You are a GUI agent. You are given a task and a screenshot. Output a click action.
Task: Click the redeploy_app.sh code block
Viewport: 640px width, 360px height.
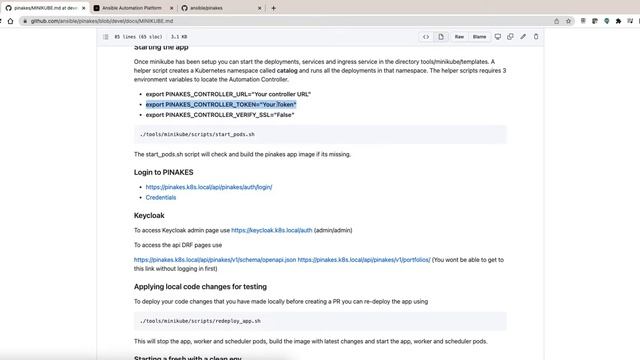tap(320, 321)
